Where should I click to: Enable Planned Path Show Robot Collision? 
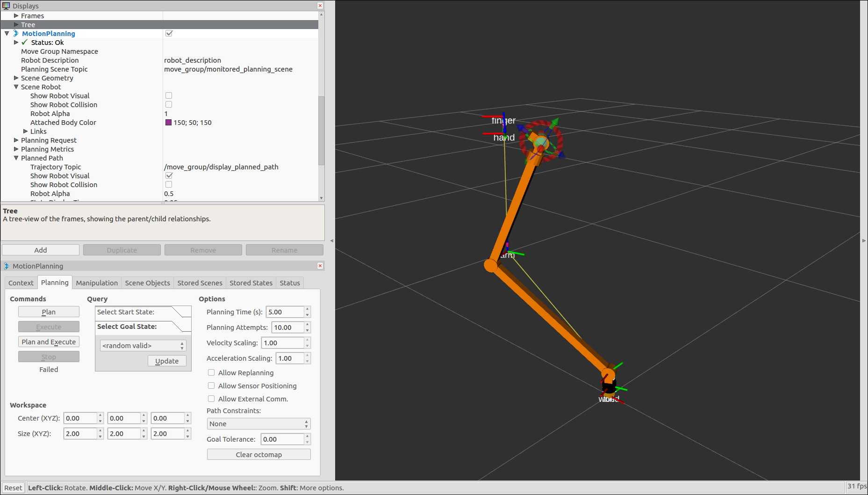point(169,184)
